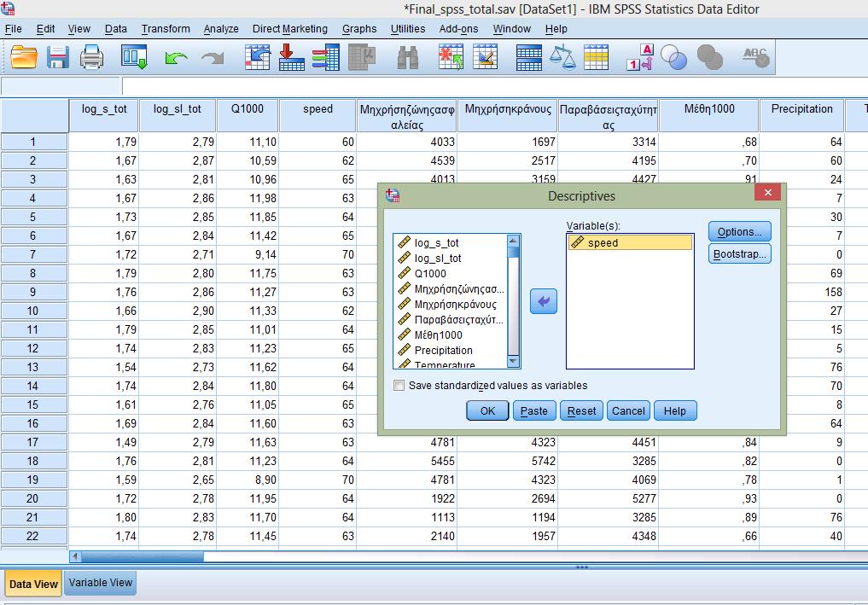The width and height of the screenshot is (868, 605).
Task: Click the Precipitation column header
Action: pyautogui.click(x=801, y=116)
